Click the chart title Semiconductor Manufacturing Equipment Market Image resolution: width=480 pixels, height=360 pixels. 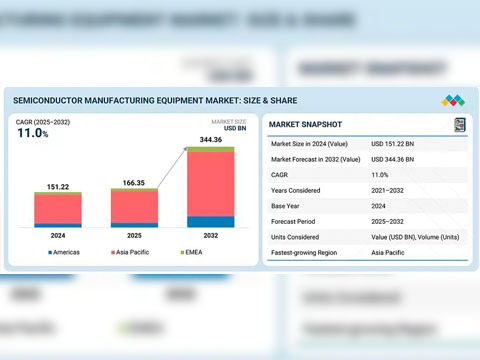[155, 101]
